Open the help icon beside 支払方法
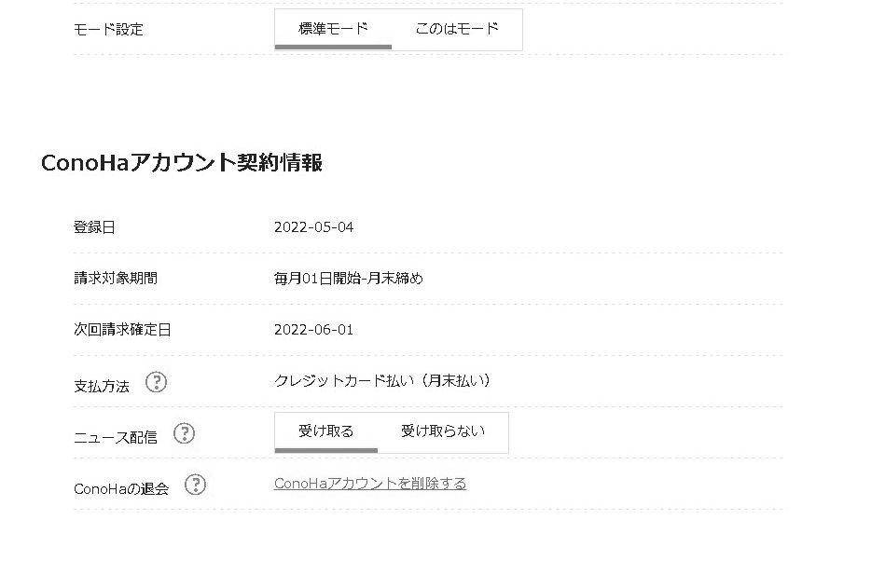Viewport: 885px width, 588px height. point(157,382)
